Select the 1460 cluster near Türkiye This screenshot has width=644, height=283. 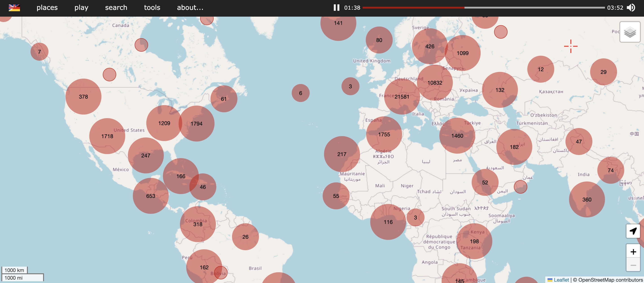click(457, 136)
